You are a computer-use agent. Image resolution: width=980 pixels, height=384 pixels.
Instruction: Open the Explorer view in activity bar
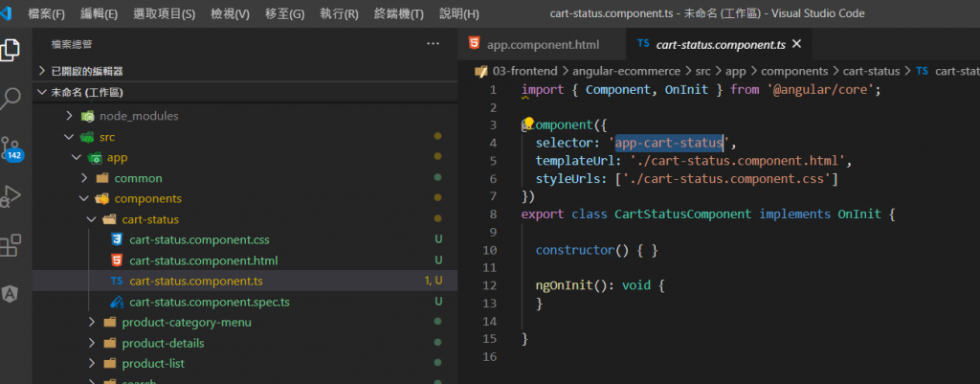(x=11, y=51)
